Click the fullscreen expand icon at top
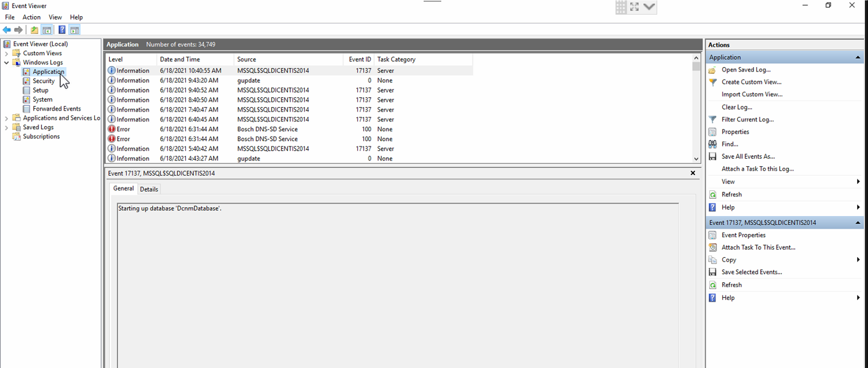 click(634, 7)
